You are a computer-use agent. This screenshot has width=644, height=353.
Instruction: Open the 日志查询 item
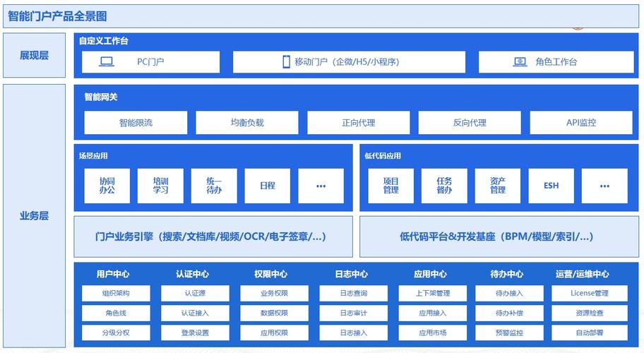[354, 293]
